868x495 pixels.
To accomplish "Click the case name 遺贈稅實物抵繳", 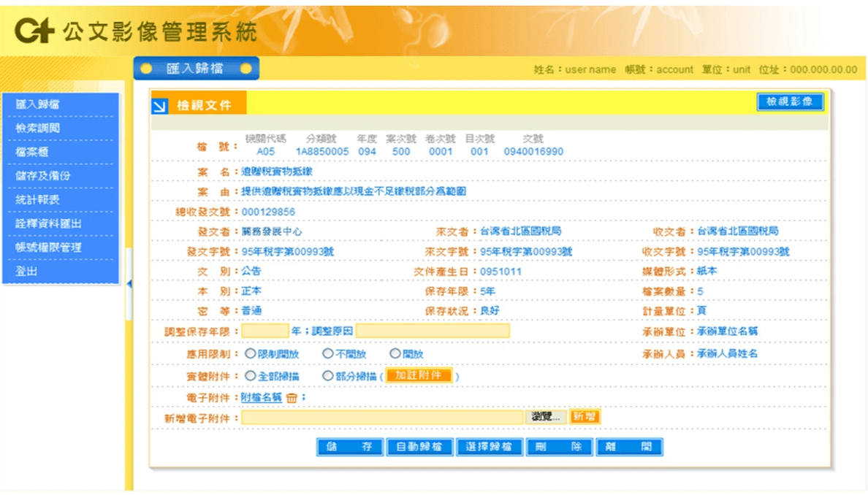I will coord(277,172).
